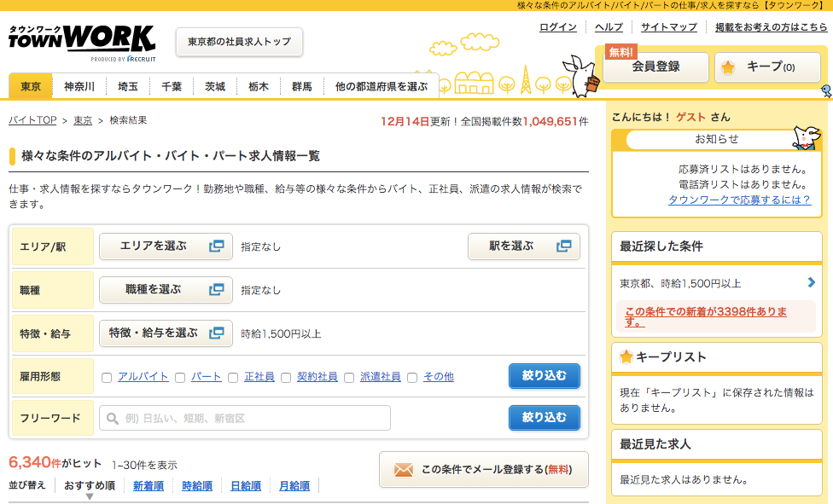The height and width of the screenshot is (504, 833).
Task: Click the star icon on Keep button
Action: [728, 67]
